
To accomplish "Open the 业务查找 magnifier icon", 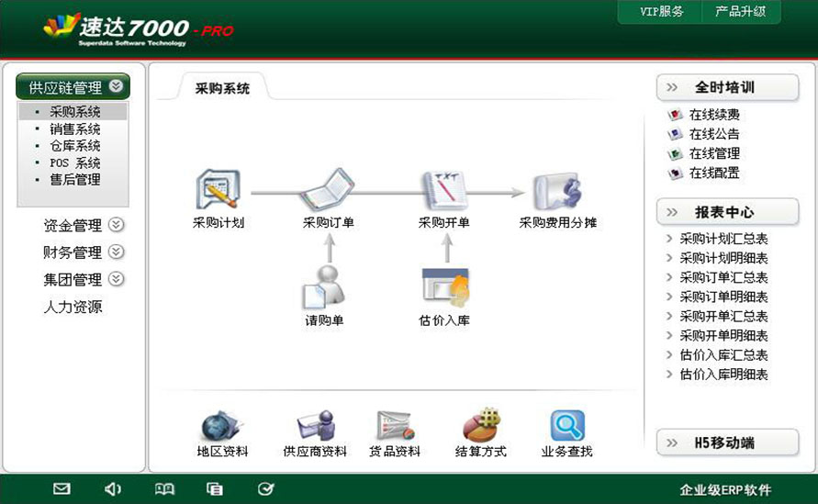I will point(567,425).
